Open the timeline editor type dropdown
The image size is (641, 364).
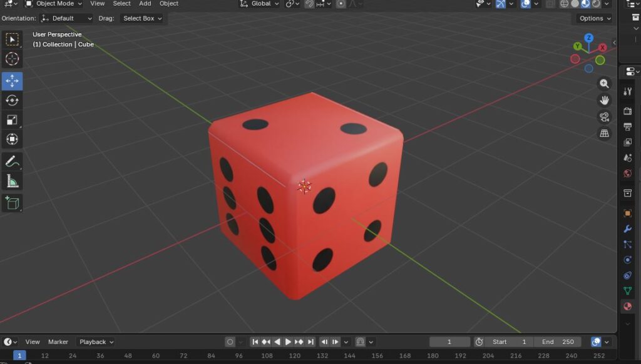(10, 342)
